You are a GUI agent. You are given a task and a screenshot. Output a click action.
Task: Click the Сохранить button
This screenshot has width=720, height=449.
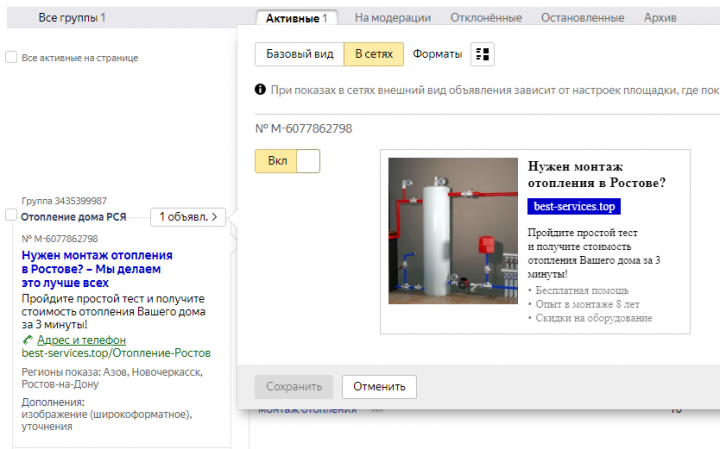(294, 387)
